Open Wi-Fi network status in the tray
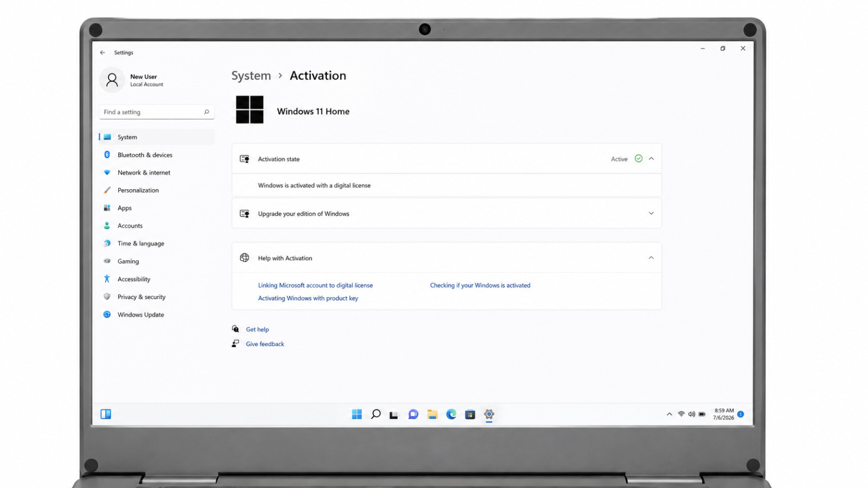Screen dimensions: 868x488 [x=681, y=414]
